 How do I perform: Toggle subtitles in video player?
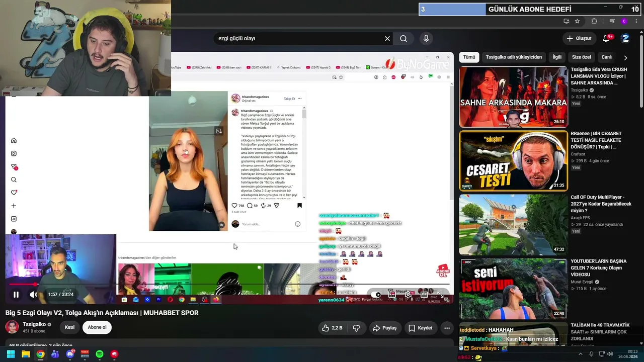(392, 295)
